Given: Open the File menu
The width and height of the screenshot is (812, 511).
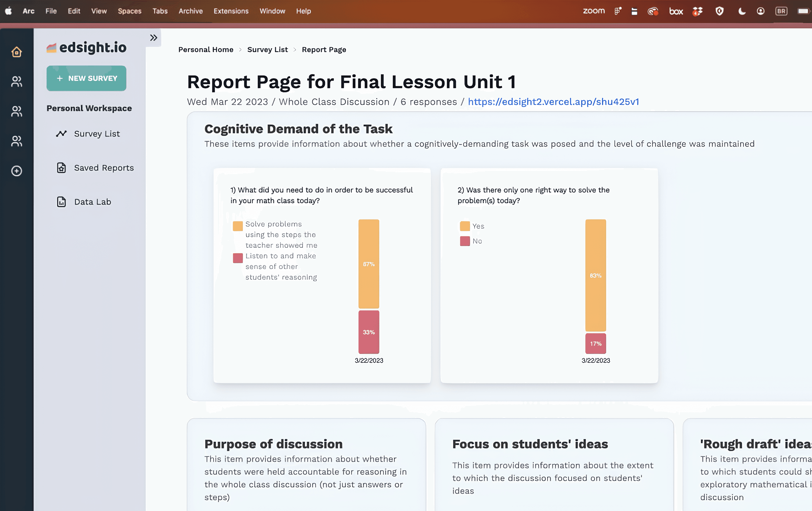Looking at the screenshot, I should tap(51, 11).
